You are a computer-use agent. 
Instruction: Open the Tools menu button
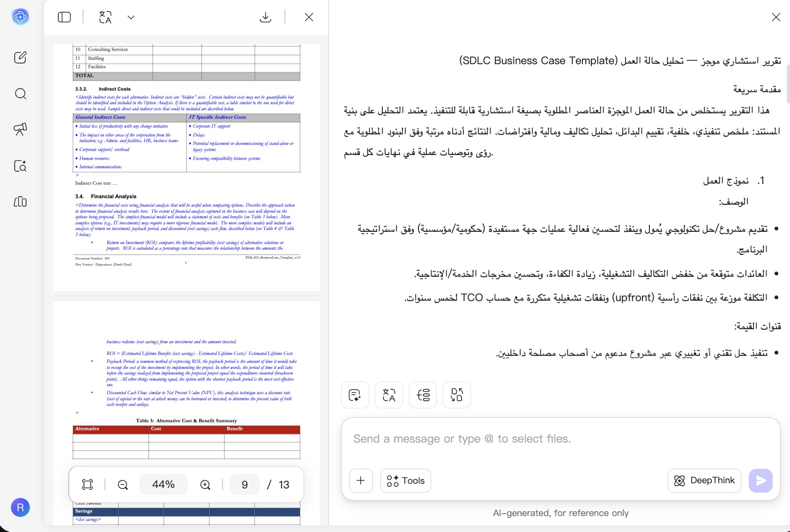(406, 480)
